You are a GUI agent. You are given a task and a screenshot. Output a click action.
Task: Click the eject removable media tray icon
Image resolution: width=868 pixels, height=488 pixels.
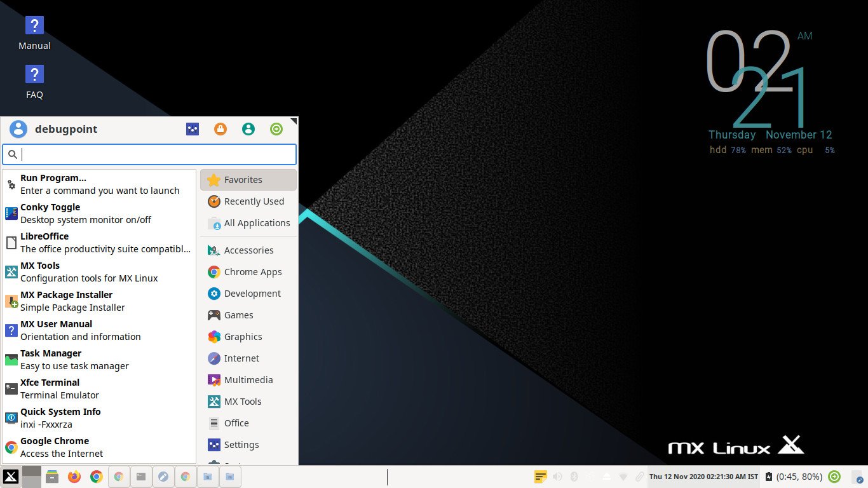tap(607, 477)
